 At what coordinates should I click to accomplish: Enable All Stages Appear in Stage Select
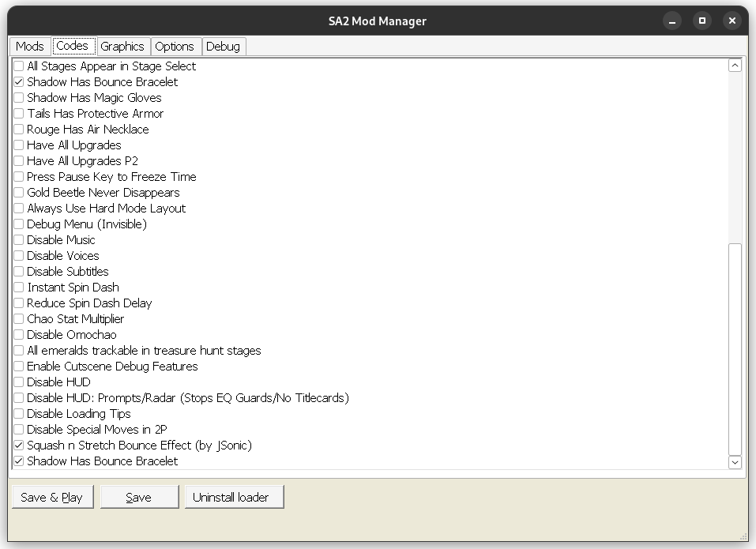coord(19,66)
